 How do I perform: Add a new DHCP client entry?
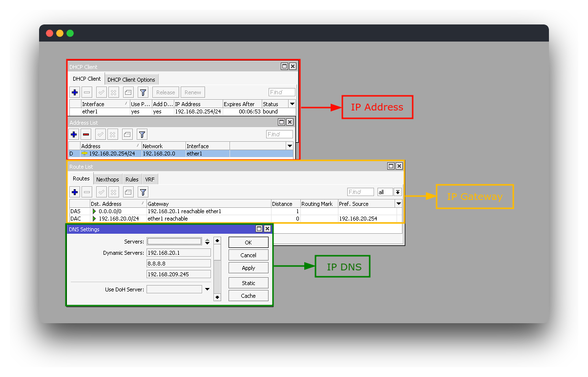click(74, 92)
